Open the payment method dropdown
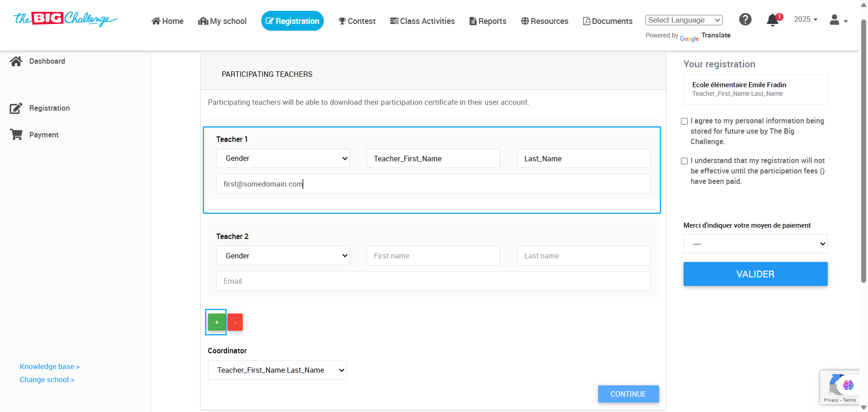The height and width of the screenshot is (412, 868). pos(755,244)
